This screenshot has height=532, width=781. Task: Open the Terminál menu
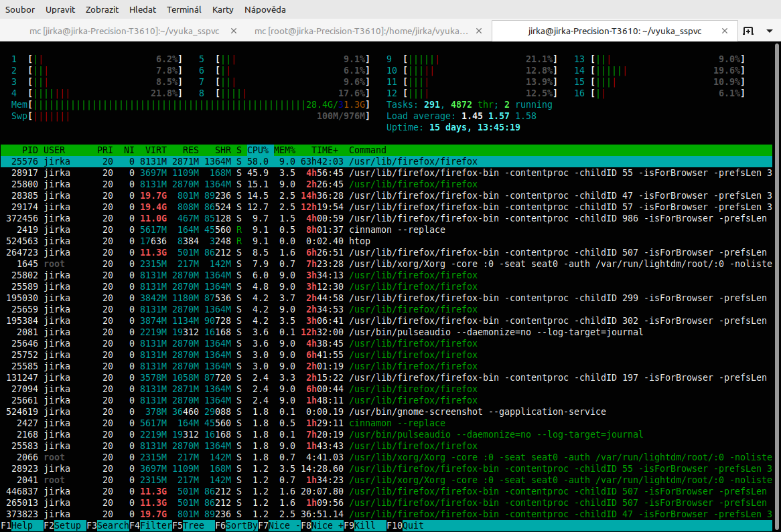point(184,10)
